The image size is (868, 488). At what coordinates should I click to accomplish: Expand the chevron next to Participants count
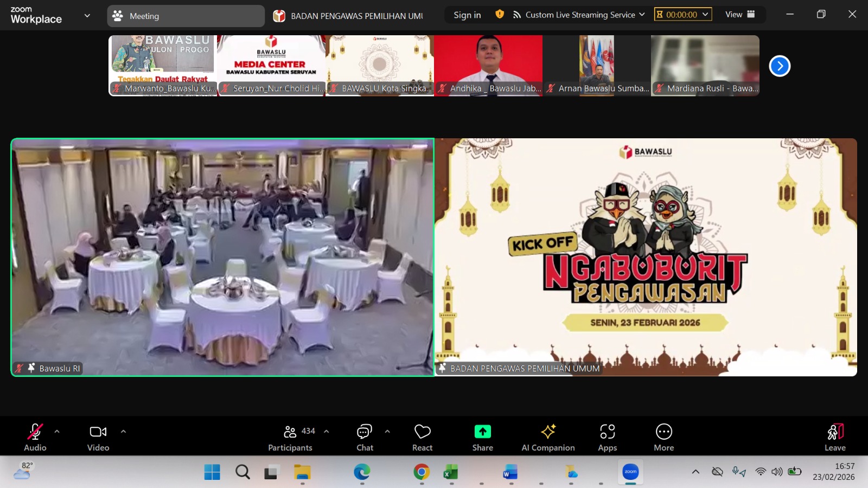(x=327, y=432)
